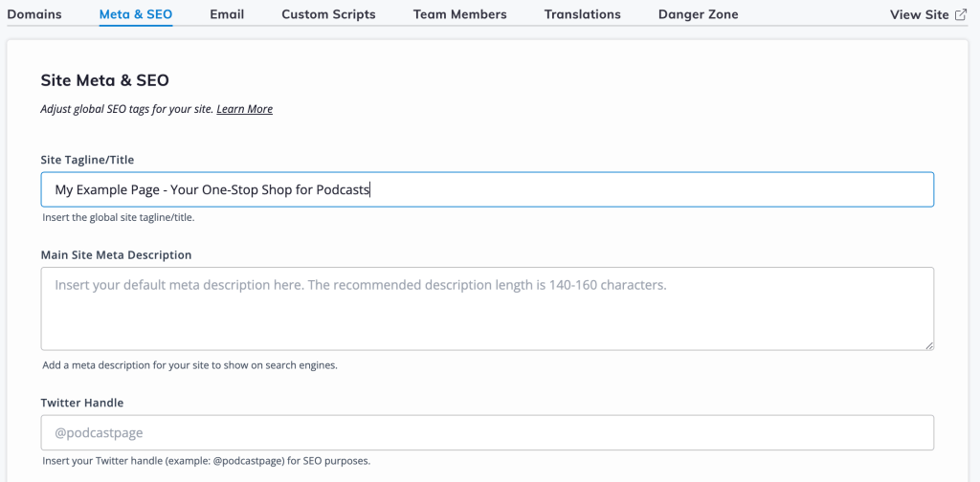Open the Team Members tab

[x=459, y=14]
